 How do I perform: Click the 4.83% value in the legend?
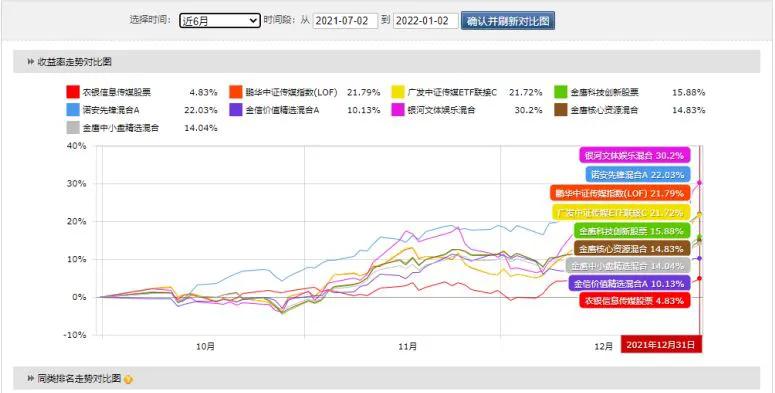pos(203,92)
